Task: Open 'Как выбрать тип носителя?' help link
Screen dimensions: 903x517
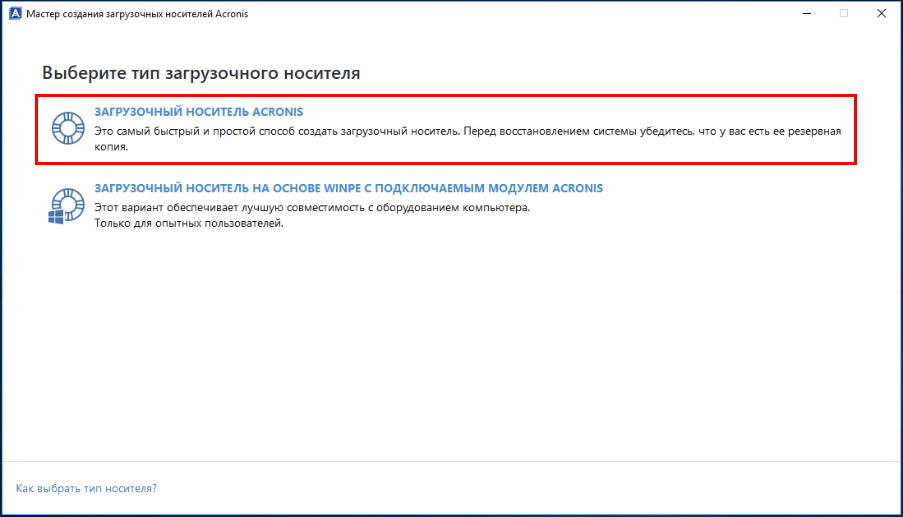Action: [x=86, y=488]
